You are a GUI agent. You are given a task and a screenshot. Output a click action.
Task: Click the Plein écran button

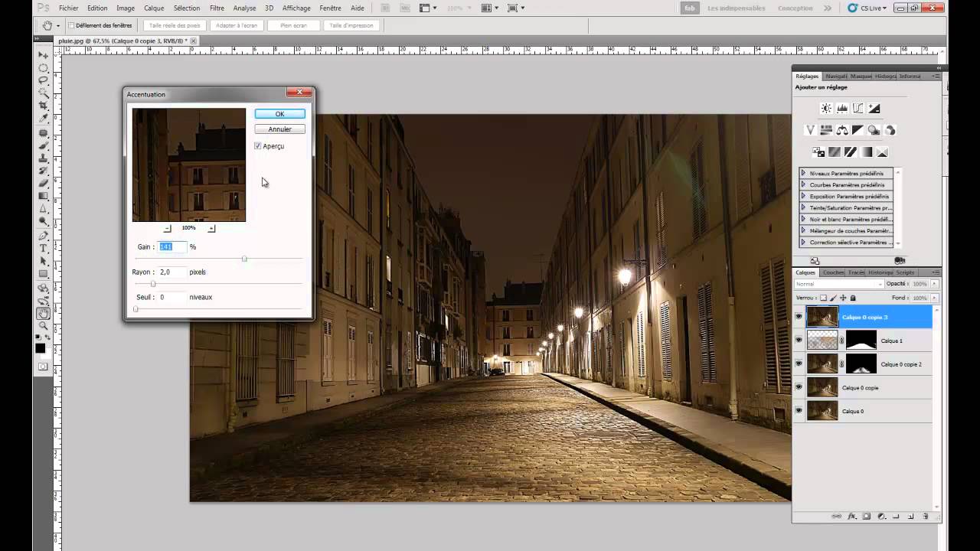[x=293, y=25]
